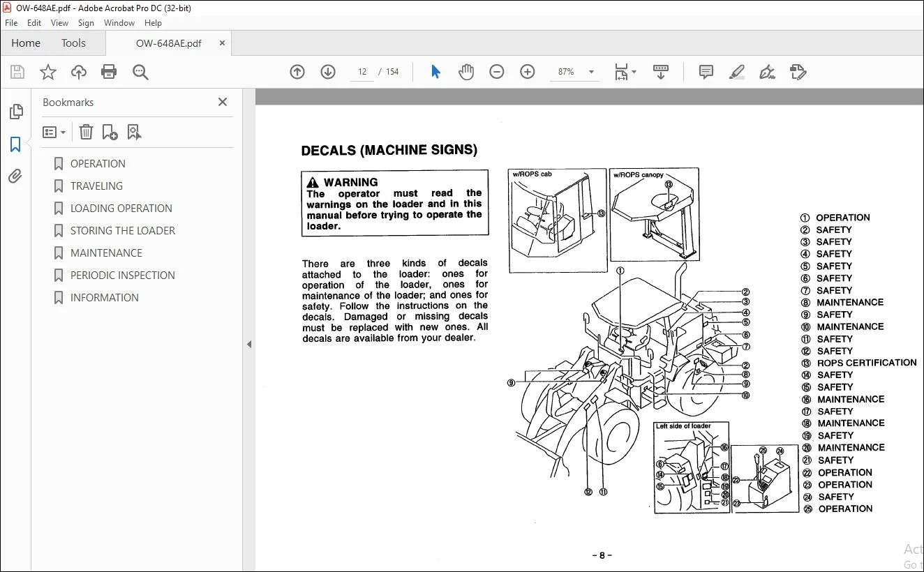924x572 pixels.
Task: Close the OW-648AE.pdf tab
Action: (222, 43)
